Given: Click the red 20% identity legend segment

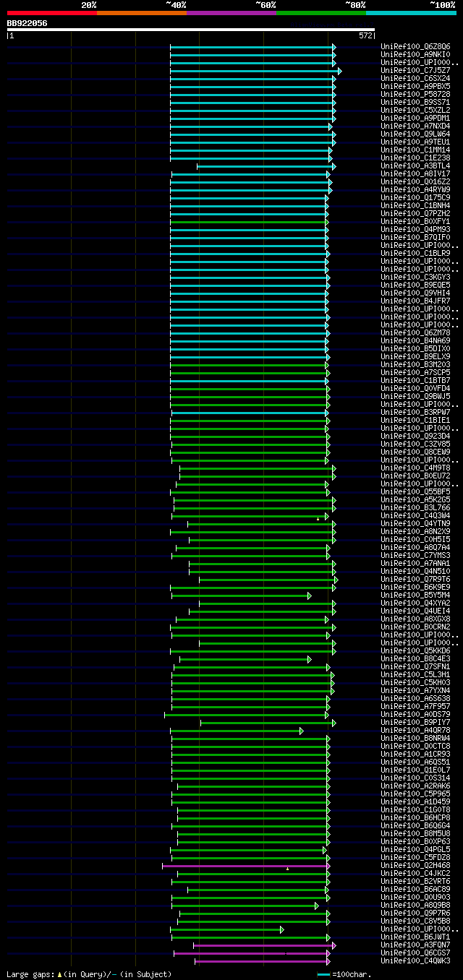Looking at the screenshot, I should [x=52, y=13].
